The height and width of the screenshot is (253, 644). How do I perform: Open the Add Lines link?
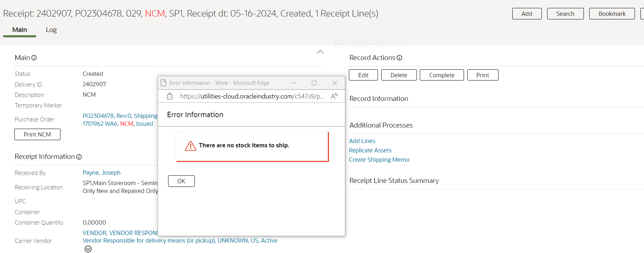(x=362, y=141)
